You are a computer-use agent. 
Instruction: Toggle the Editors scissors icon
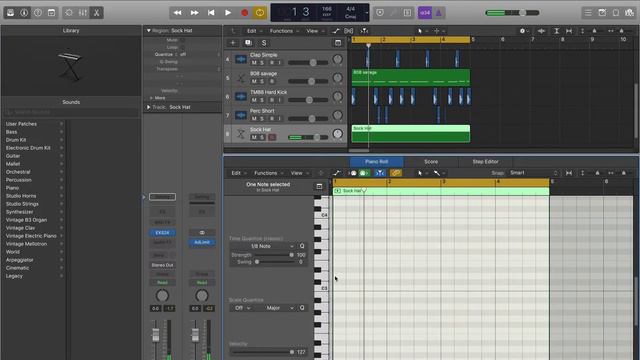coord(96,13)
